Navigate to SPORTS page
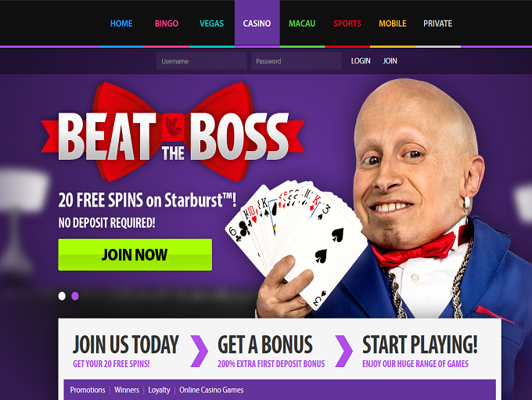 tap(347, 23)
